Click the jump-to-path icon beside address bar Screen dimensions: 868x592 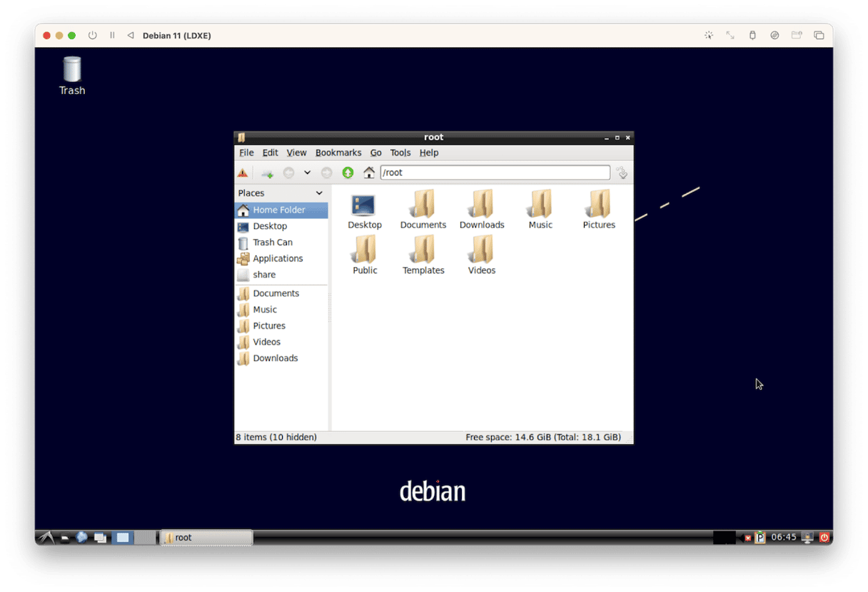point(622,173)
